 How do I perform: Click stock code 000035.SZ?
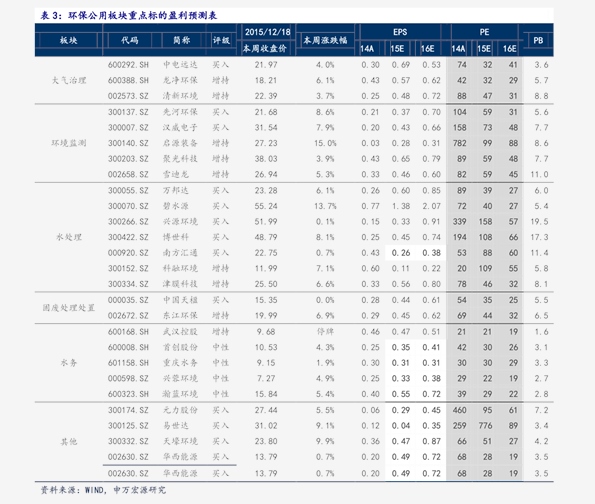(x=128, y=300)
